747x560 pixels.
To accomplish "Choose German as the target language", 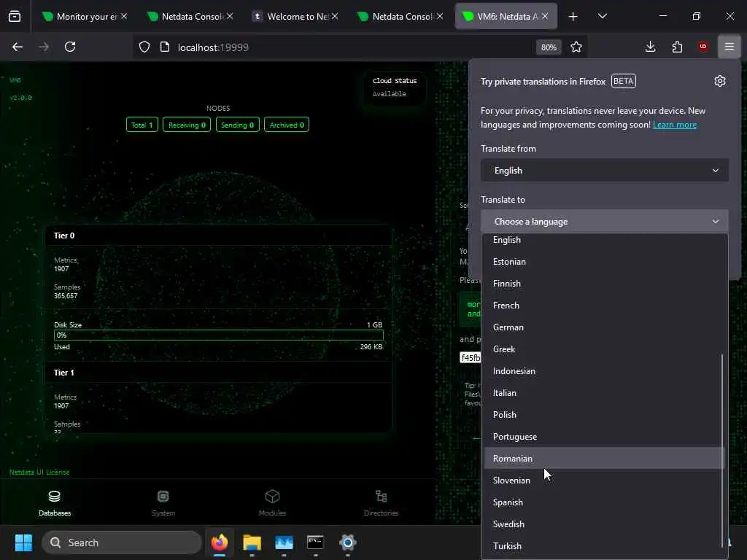I will 603,327.
